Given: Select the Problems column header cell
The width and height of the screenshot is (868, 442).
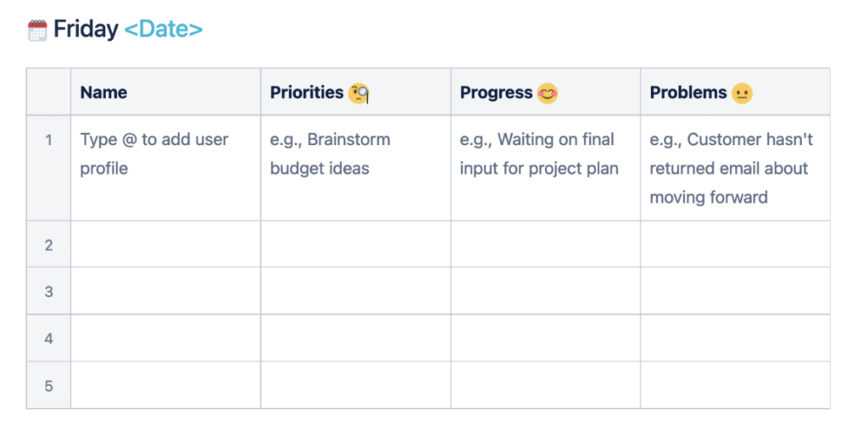Looking at the screenshot, I should point(735,92).
